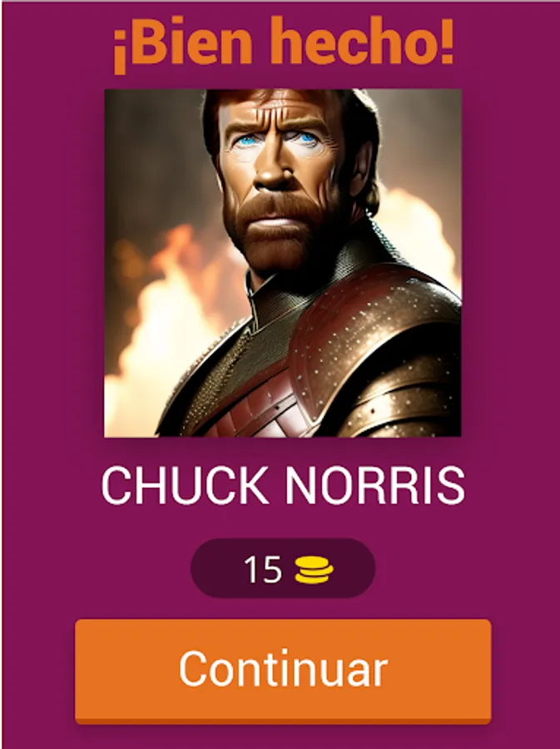Click the orange Continuar button
The image size is (560, 749).
pyautogui.click(x=283, y=671)
